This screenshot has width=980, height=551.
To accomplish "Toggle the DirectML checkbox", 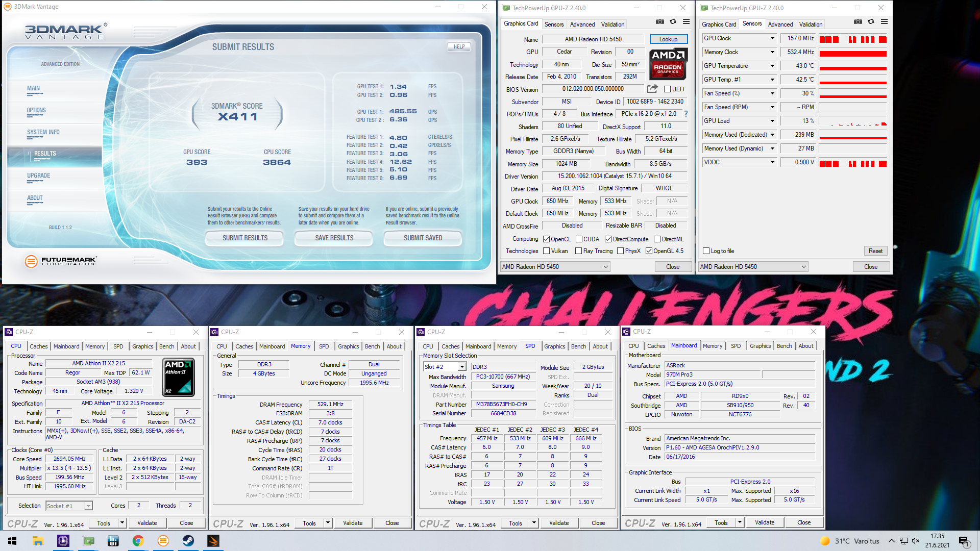I will tap(657, 239).
